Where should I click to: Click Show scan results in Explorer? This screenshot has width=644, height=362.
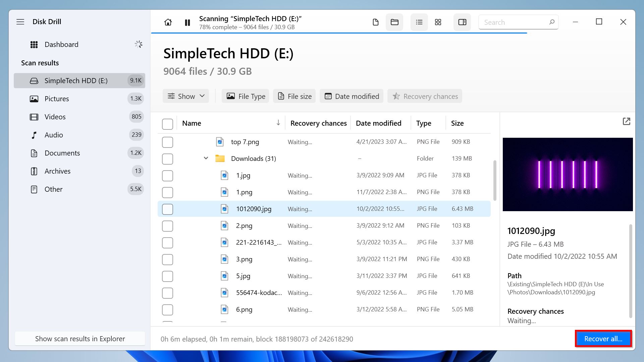click(79, 339)
